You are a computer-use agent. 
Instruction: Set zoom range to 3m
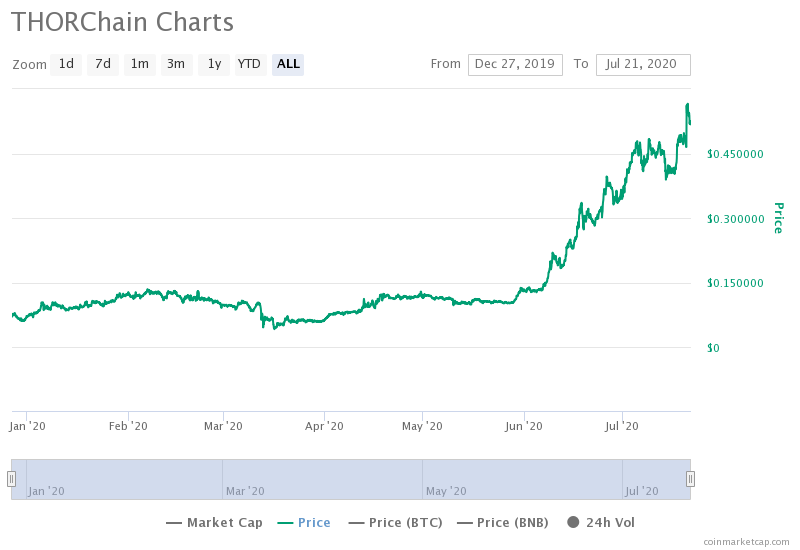[x=177, y=64]
